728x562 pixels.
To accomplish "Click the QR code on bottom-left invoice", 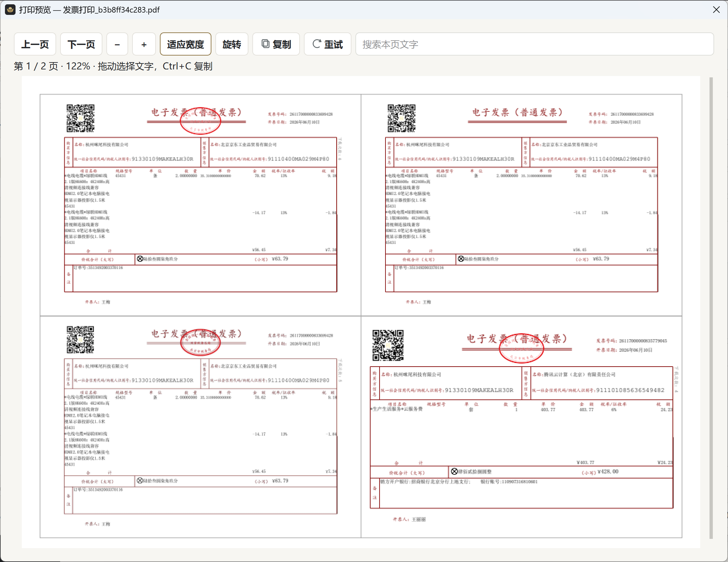I will coord(80,340).
